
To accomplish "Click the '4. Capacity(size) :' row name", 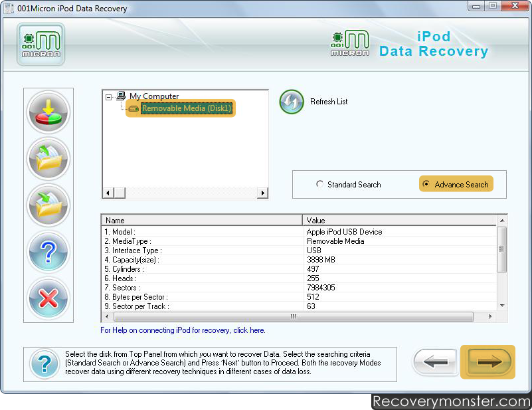I will [x=132, y=260].
